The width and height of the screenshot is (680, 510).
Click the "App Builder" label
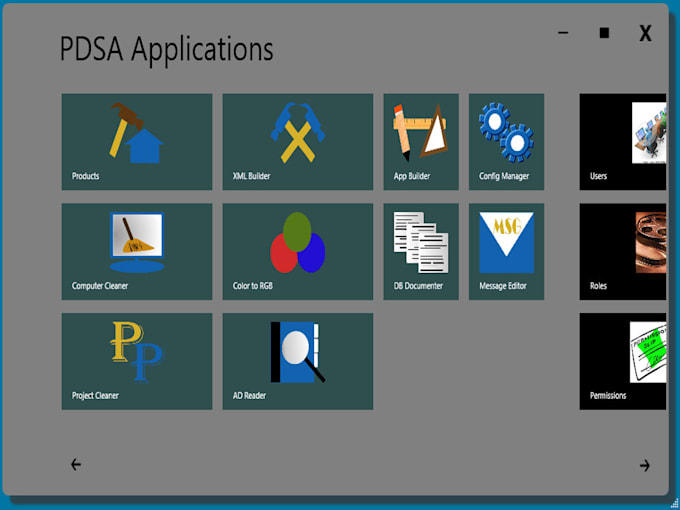point(412,176)
